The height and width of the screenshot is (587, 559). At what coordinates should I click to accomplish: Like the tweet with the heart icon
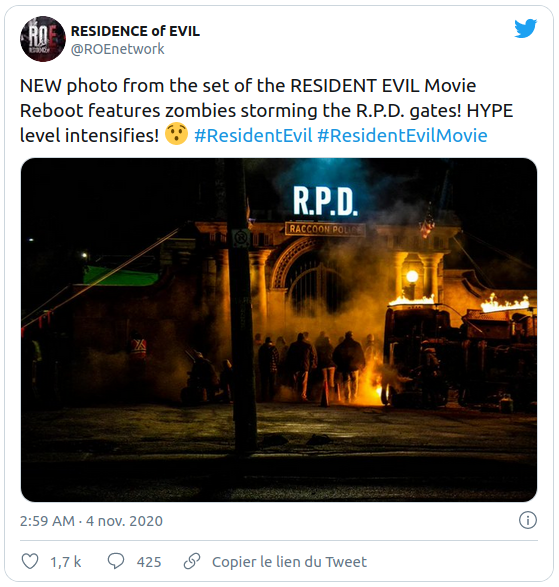pyautogui.click(x=30, y=561)
